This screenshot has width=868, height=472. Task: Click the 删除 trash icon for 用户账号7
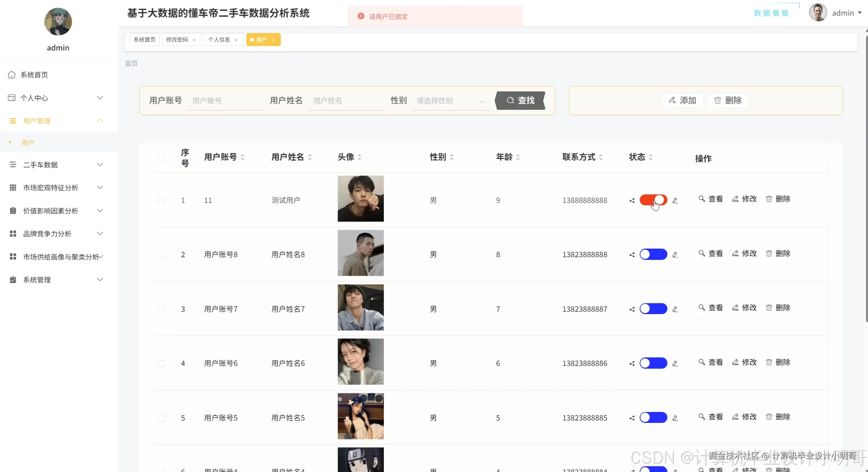769,308
